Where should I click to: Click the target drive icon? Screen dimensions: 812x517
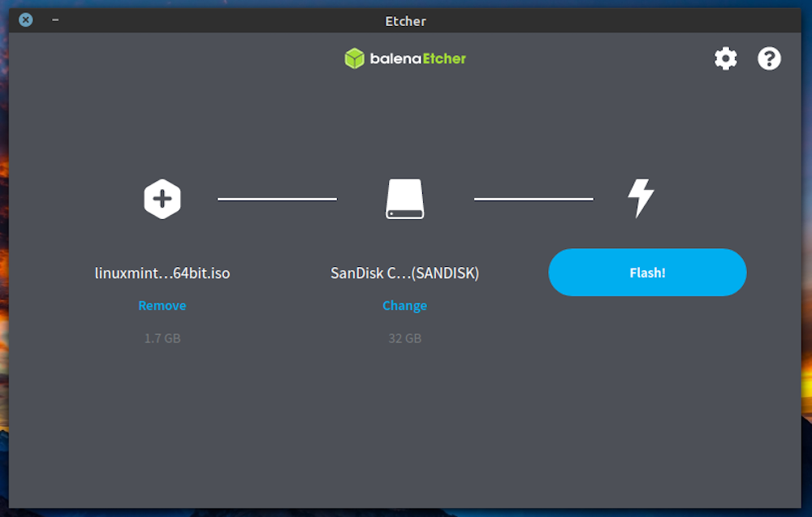[x=404, y=199]
